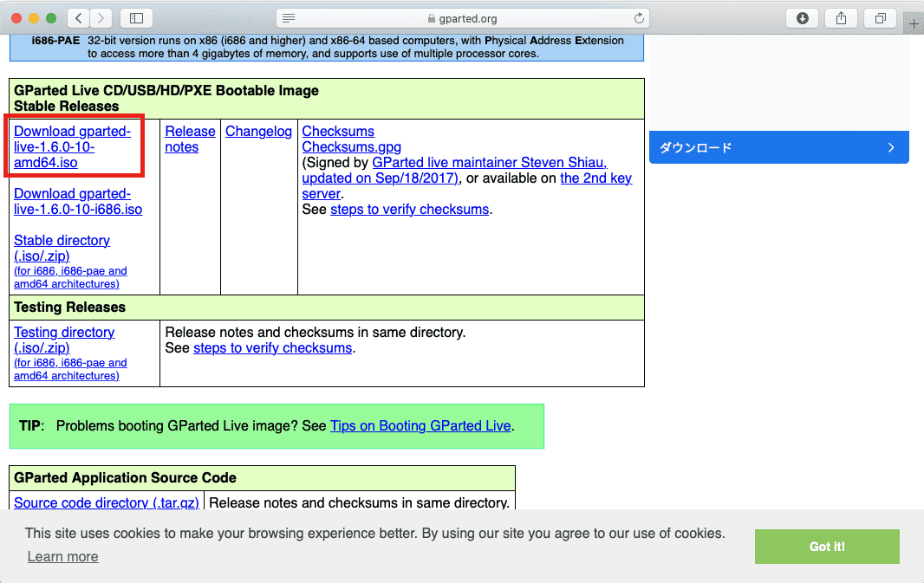Open the Stable directory (.iso/.zip) link
This screenshot has width=924, height=583.
(x=62, y=248)
